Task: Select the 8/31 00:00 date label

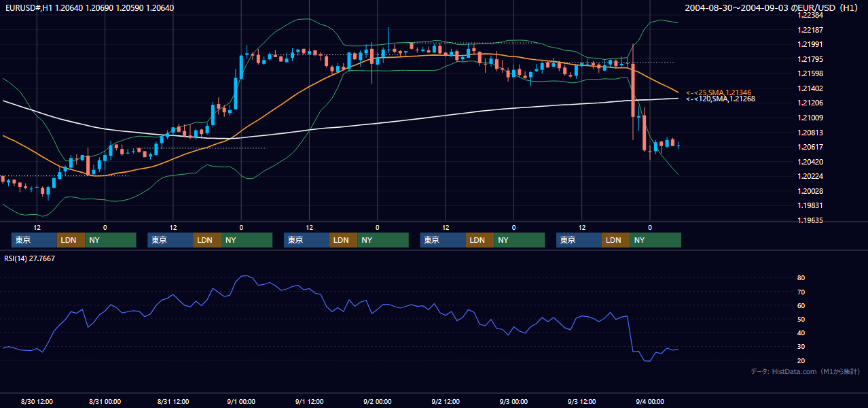Action: coord(105,401)
